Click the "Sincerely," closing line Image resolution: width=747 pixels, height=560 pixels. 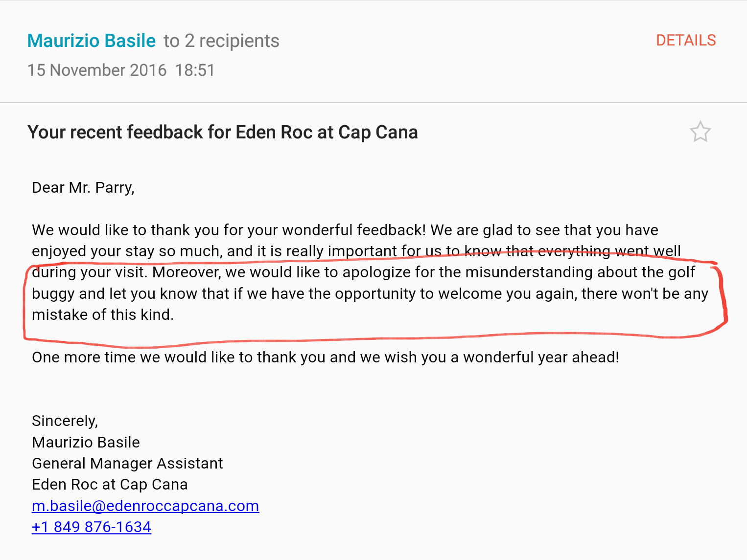click(65, 421)
